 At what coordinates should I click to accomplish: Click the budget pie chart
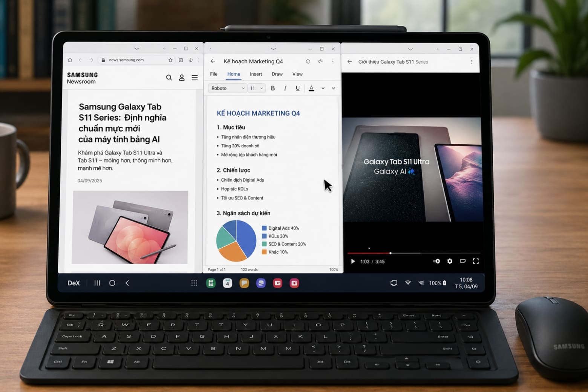click(236, 240)
